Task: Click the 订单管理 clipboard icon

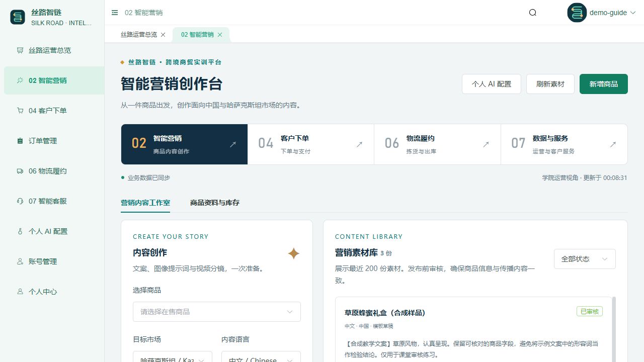Action: [x=20, y=141]
